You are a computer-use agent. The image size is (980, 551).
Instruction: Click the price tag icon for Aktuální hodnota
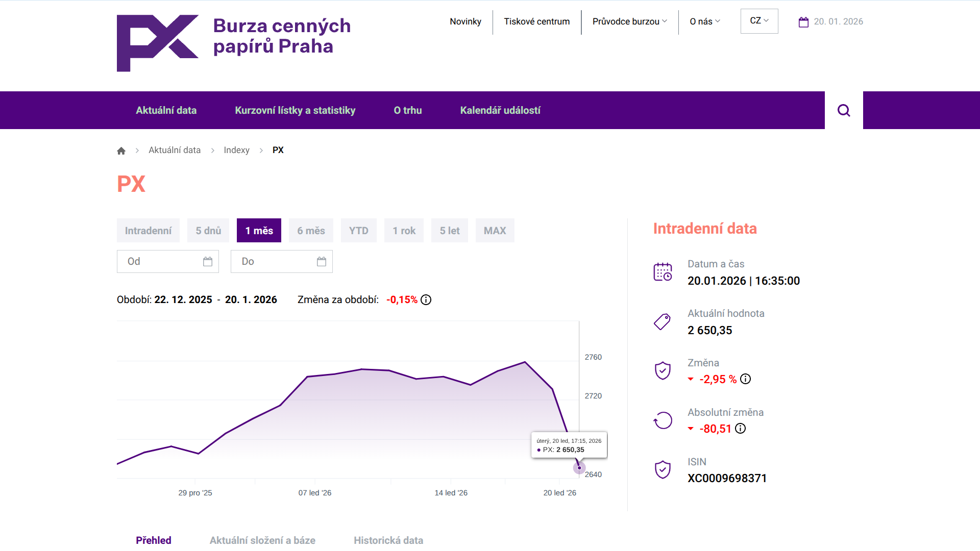coord(663,321)
